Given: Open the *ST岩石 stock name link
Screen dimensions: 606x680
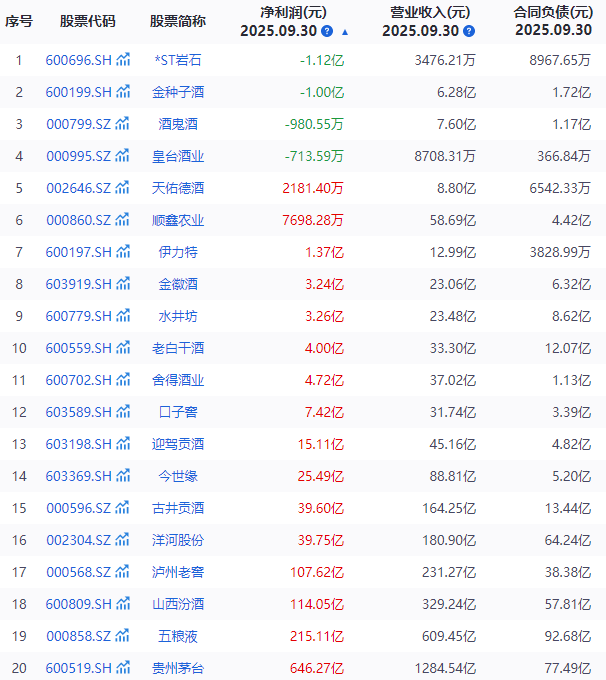Looking at the screenshot, I should click(x=178, y=60).
